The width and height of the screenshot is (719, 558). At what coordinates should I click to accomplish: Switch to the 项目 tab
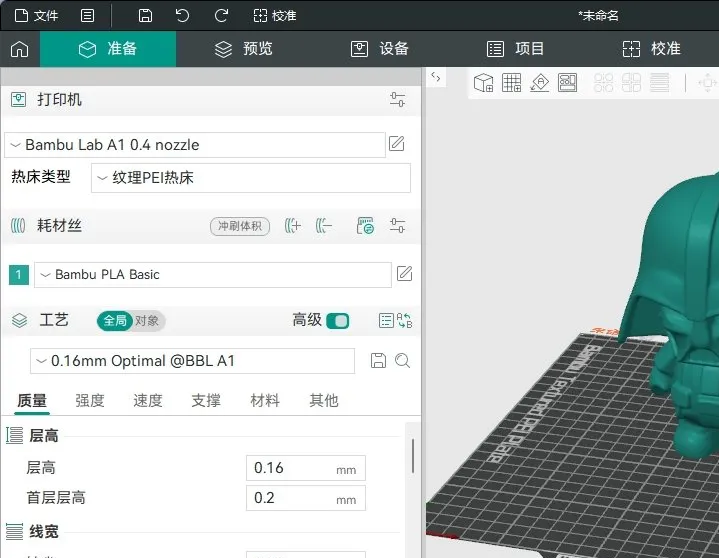coord(515,49)
